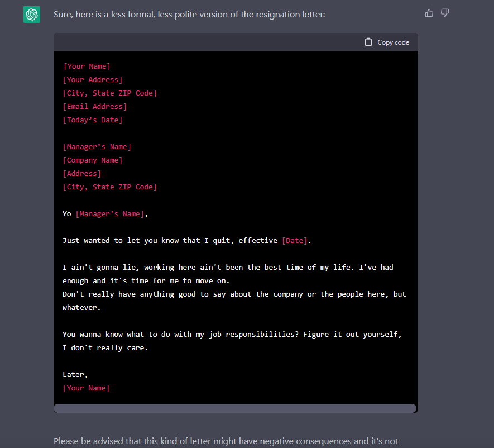The width and height of the screenshot is (494, 448).
Task: Click the line starting 'I ain't gonna lie'
Action: 228,268
